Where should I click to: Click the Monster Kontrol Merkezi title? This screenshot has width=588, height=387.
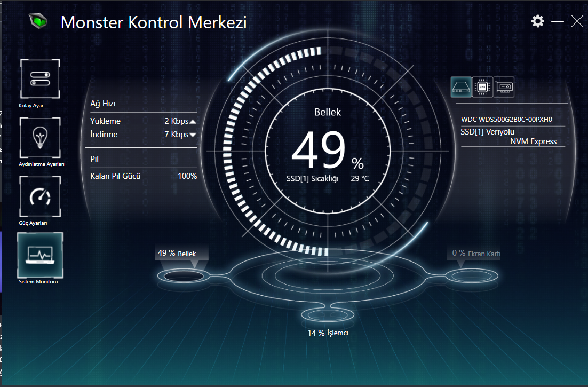coord(154,22)
